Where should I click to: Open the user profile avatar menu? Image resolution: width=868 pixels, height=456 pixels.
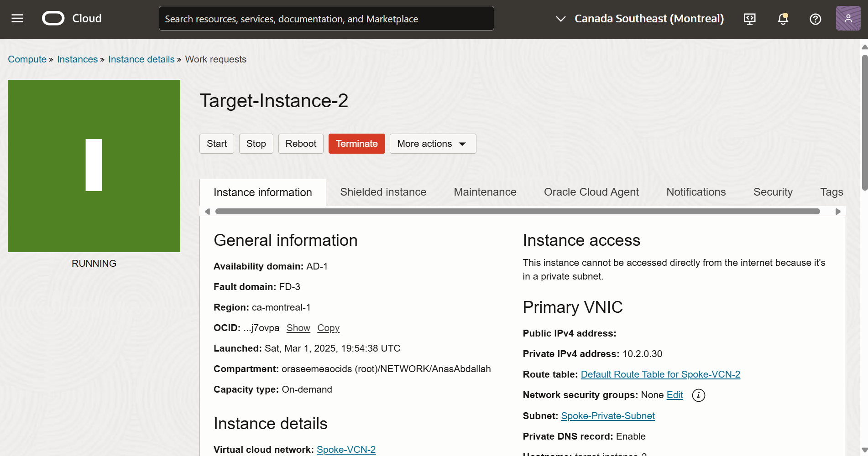848,18
